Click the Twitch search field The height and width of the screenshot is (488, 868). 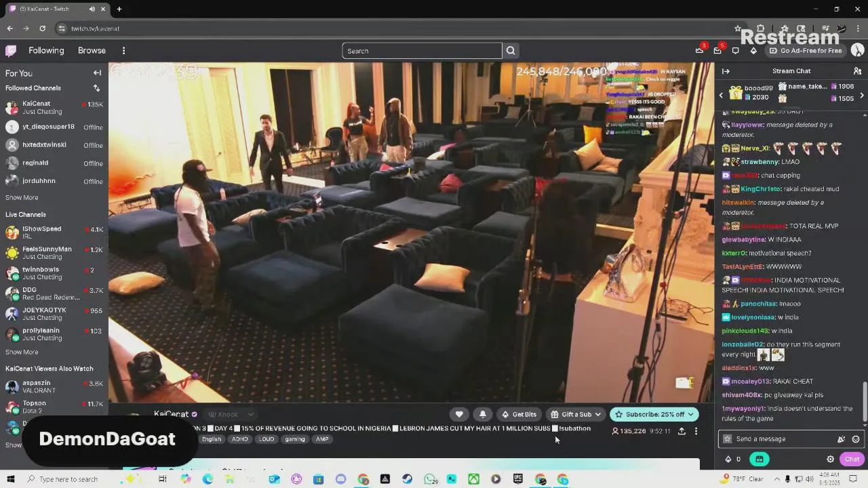click(x=422, y=51)
